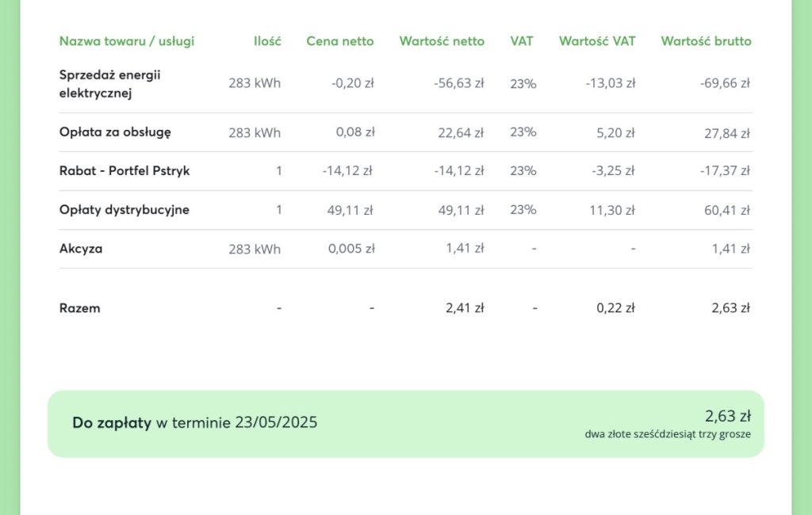The width and height of the screenshot is (812, 515).
Task: Click the "Ilość" column header
Action: [267, 41]
